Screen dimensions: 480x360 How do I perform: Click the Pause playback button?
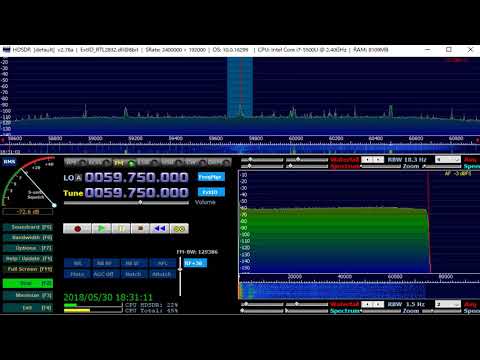tap(121, 229)
